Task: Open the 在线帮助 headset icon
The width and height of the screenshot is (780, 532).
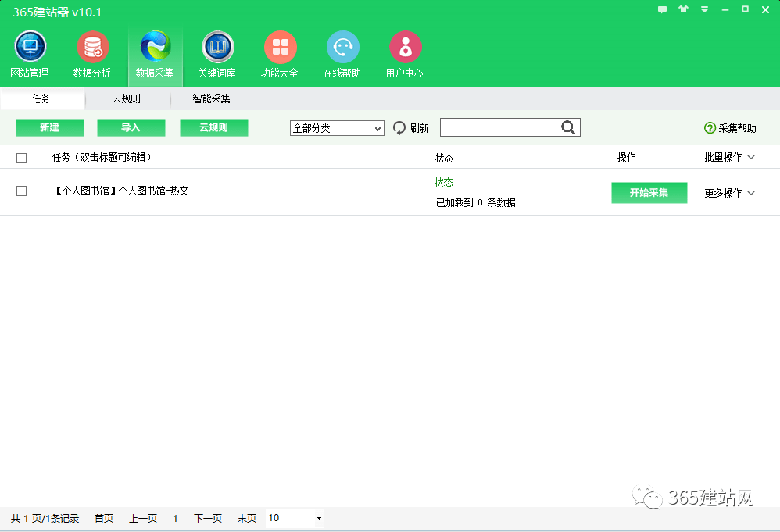Action: click(x=343, y=47)
